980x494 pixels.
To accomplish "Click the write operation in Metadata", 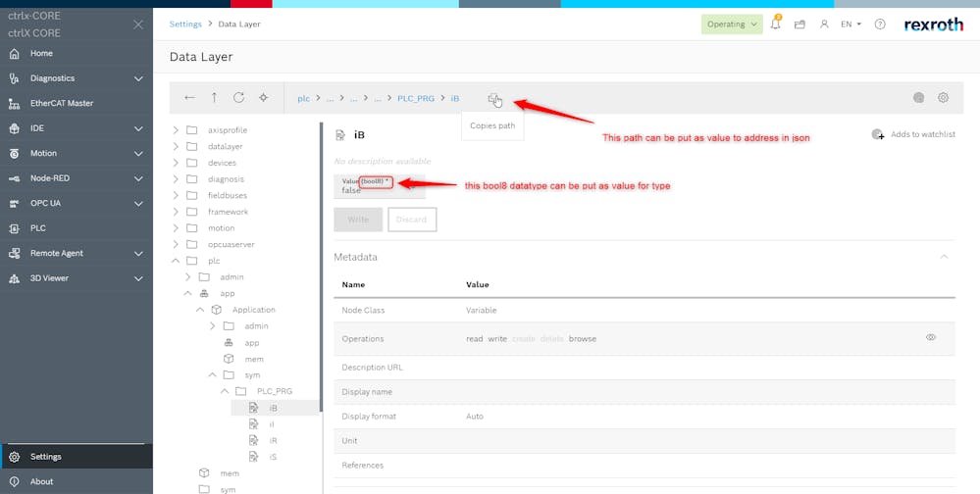I will [497, 339].
